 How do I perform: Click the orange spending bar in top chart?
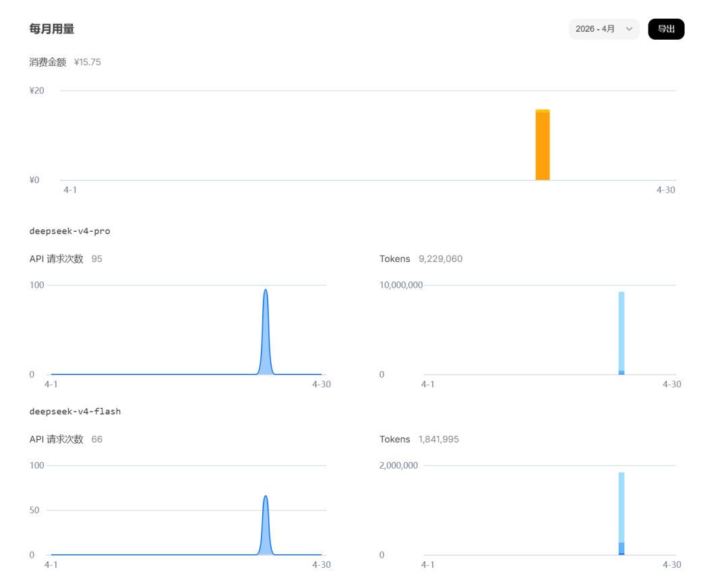coord(542,146)
